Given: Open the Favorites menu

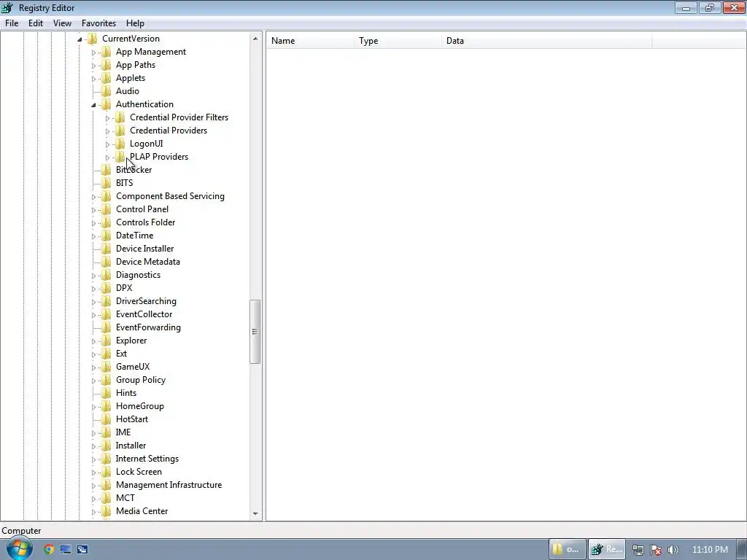Looking at the screenshot, I should (98, 23).
